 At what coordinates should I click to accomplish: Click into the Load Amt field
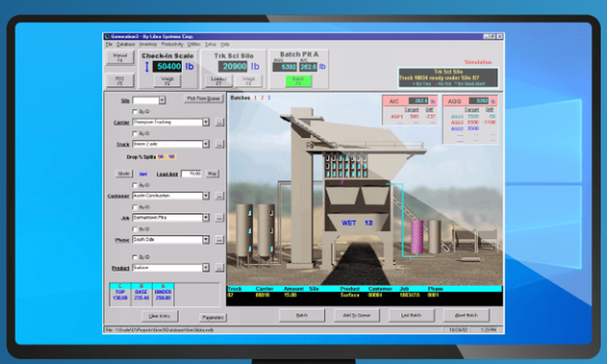pos(191,174)
